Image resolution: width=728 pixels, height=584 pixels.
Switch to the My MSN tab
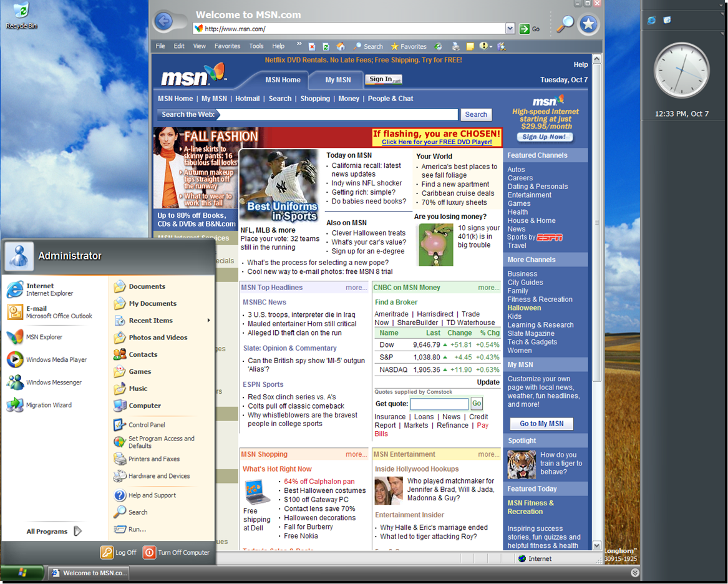click(x=338, y=80)
